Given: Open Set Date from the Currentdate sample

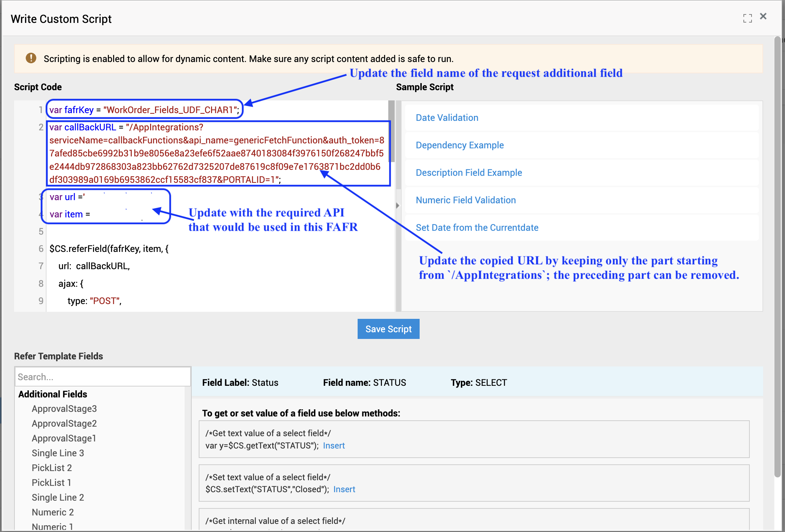Looking at the screenshot, I should [477, 228].
